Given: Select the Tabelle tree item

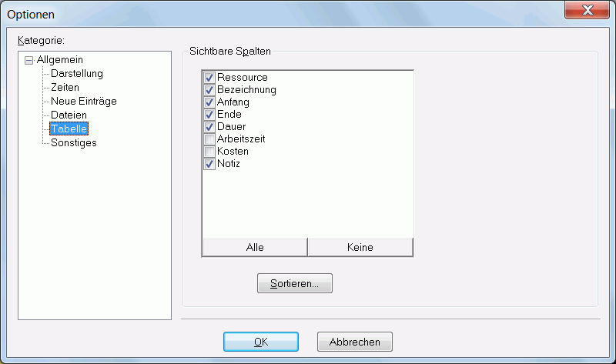Looking at the screenshot, I should [69, 129].
